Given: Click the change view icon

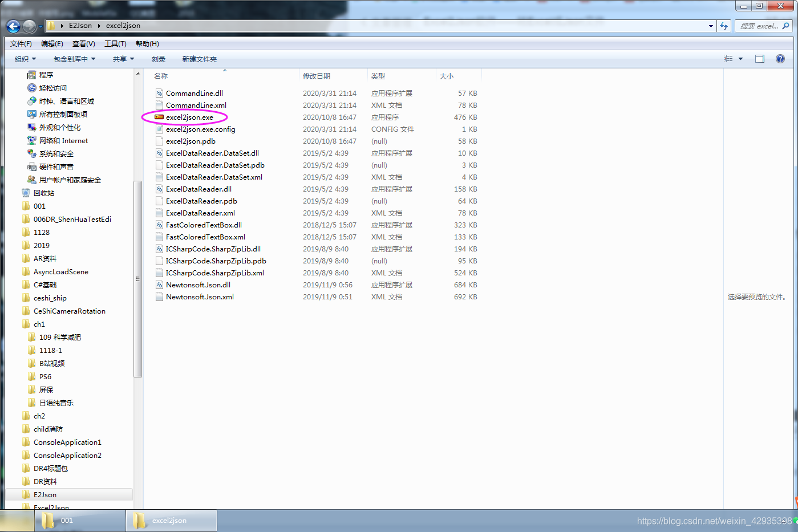Looking at the screenshot, I should point(728,59).
